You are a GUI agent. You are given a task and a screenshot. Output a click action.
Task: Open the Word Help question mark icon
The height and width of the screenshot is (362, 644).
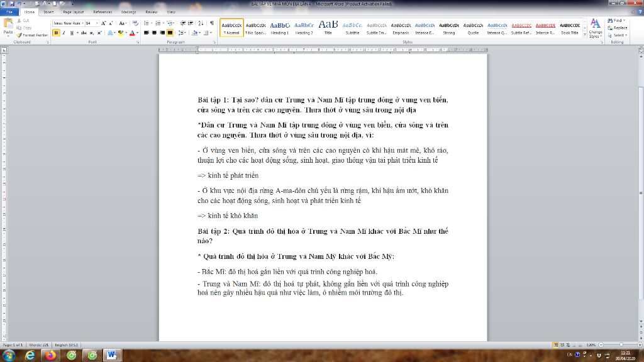(639, 12)
